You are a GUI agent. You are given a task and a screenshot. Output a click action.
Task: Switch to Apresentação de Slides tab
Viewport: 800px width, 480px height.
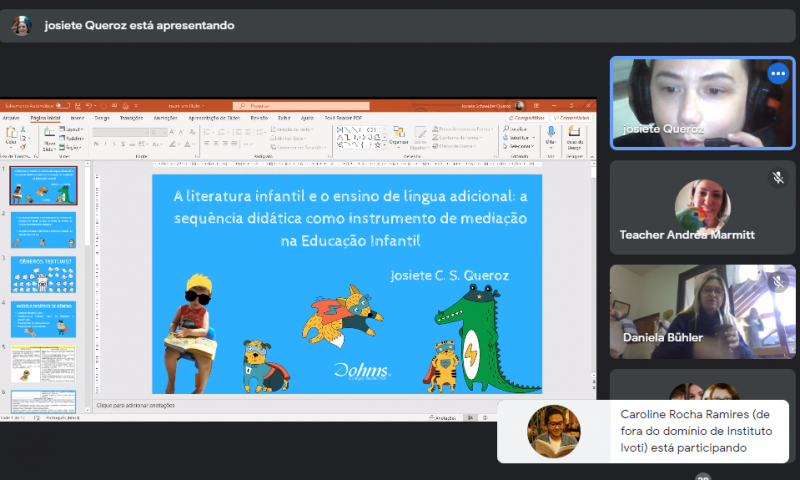click(x=214, y=118)
